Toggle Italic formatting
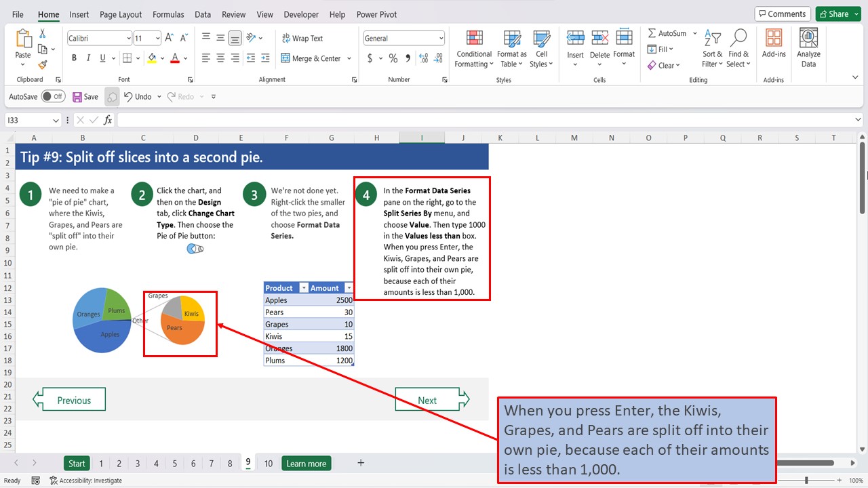 (x=89, y=58)
